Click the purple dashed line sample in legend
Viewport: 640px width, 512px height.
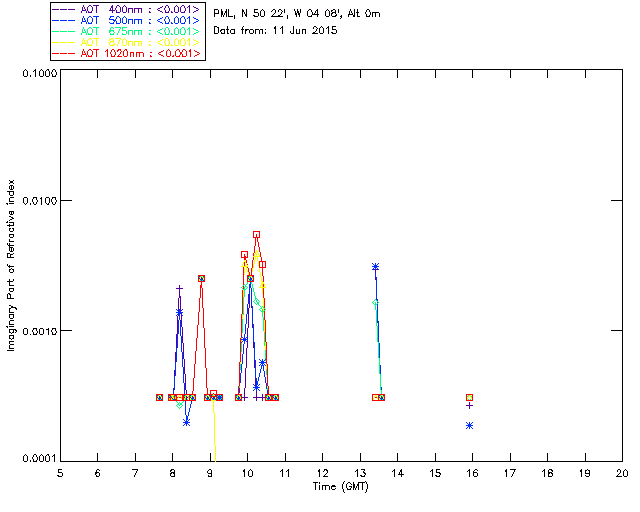click(64, 9)
